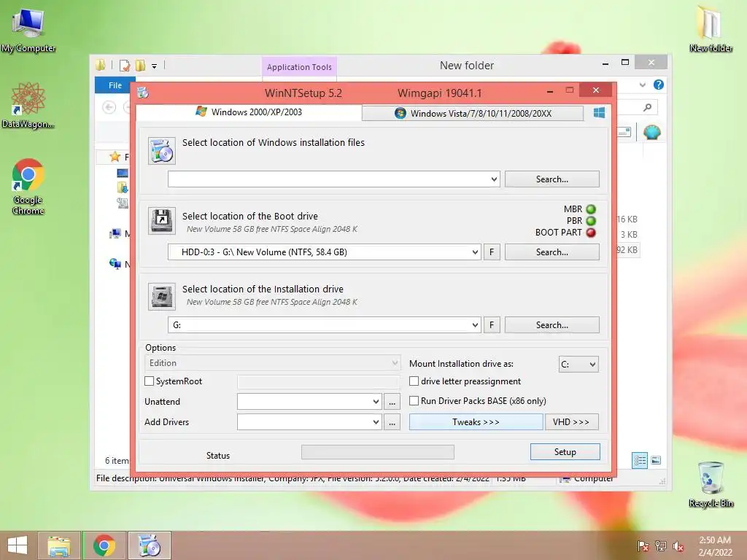Click muted volume tray icon
747x560 pixels.
tap(678, 546)
